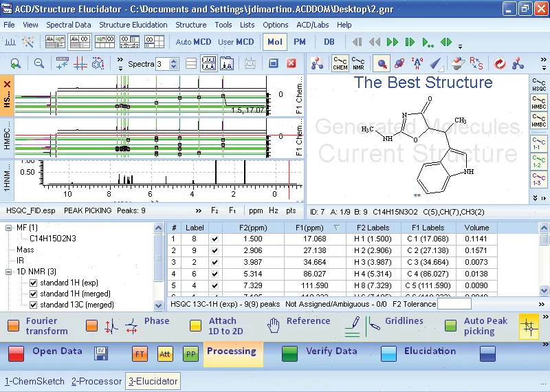This screenshot has width=550, height=392.
Task: Open the Structure Elucidation menu
Action: pyautogui.click(x=133, y=25)
